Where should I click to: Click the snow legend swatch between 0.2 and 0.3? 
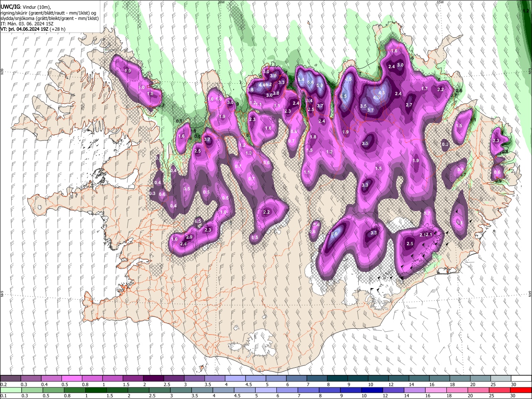(10, 379)
